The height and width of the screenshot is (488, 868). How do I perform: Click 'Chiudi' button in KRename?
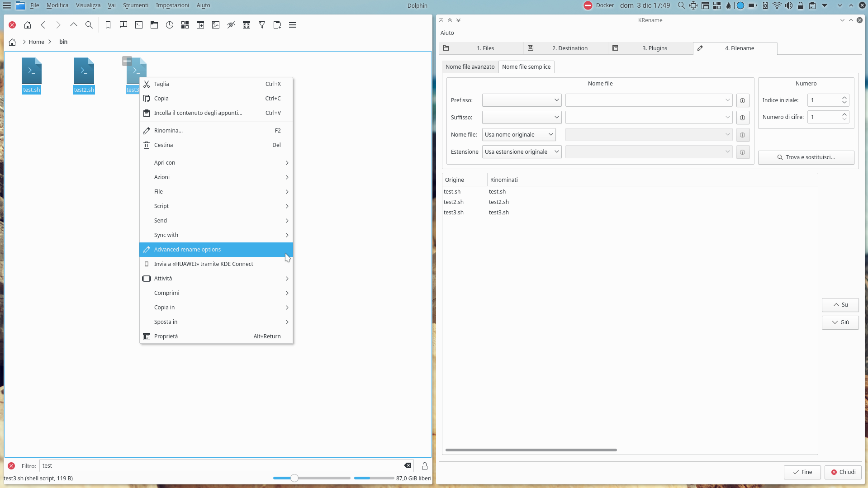[x=843, y=472]
